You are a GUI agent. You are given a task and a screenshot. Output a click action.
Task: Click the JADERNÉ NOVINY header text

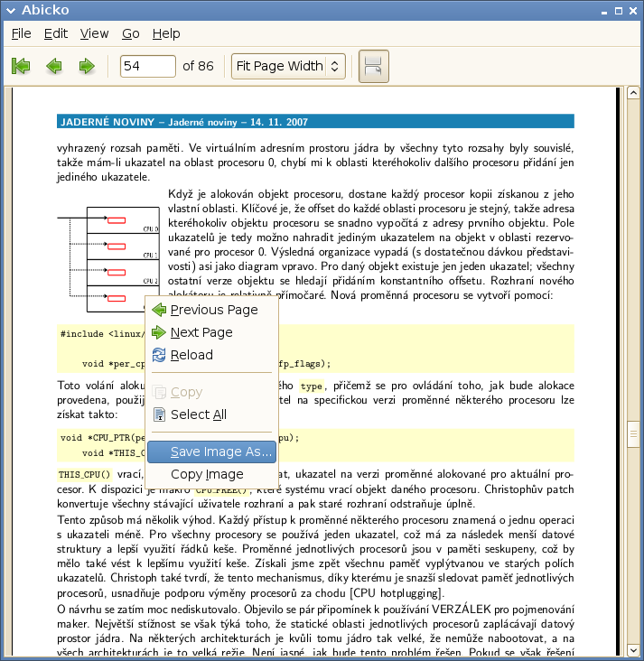107,122
